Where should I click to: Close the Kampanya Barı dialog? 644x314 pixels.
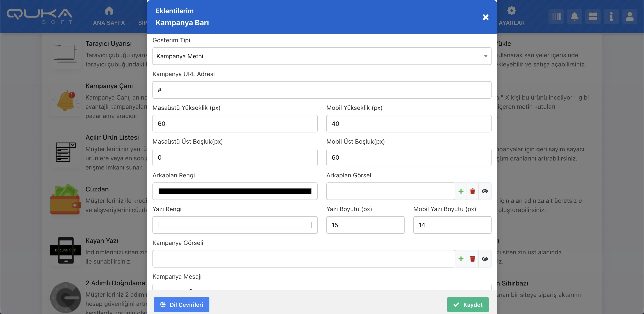[485, 17]
